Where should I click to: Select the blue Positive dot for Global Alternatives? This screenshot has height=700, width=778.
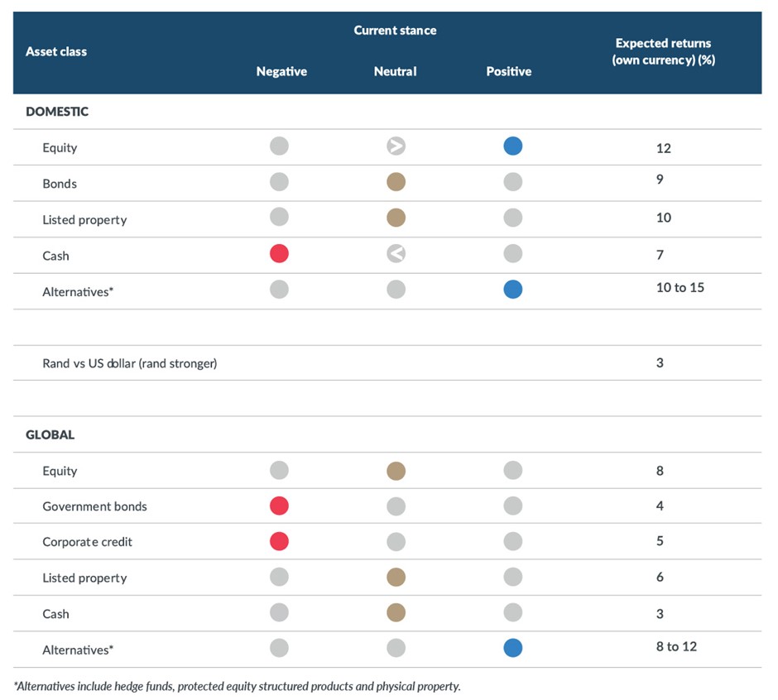pos(513,649)
